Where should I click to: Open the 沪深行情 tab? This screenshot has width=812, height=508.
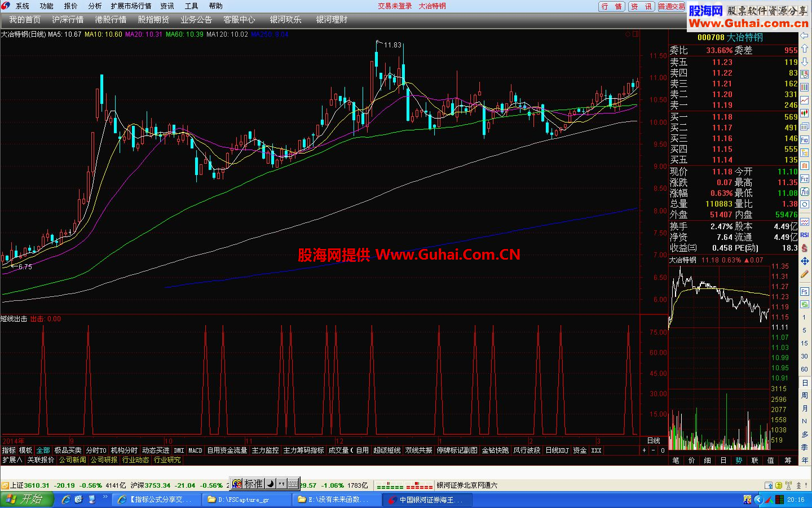tap(68, 20)
